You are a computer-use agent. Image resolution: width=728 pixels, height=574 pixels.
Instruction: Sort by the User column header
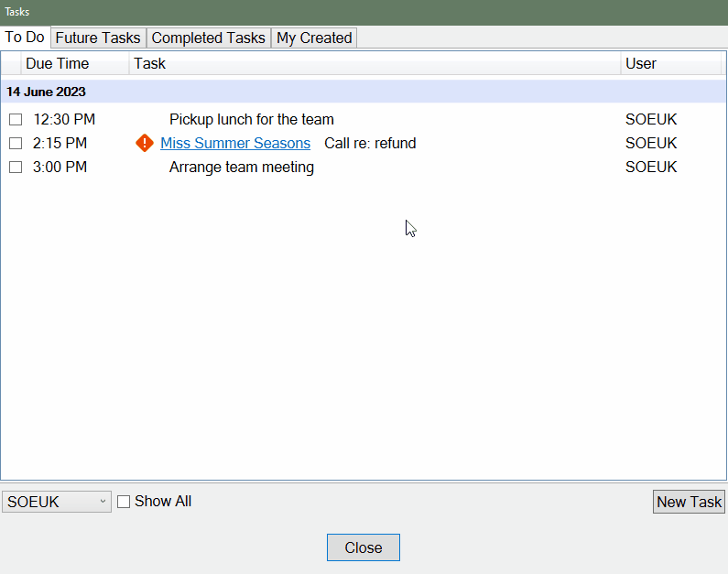(x=671, y=63)
